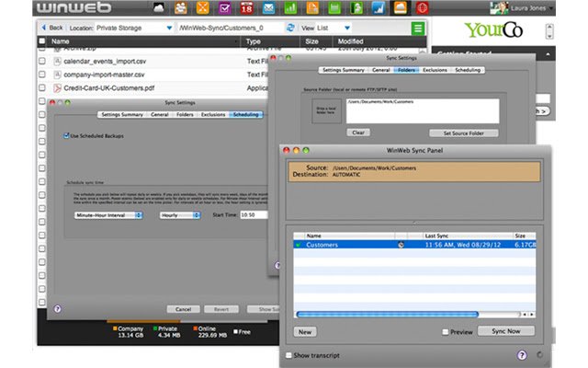Open Settings Summary tab in Scheduling window
Viewport: 588px width, 368px height.
click(122, 114)
